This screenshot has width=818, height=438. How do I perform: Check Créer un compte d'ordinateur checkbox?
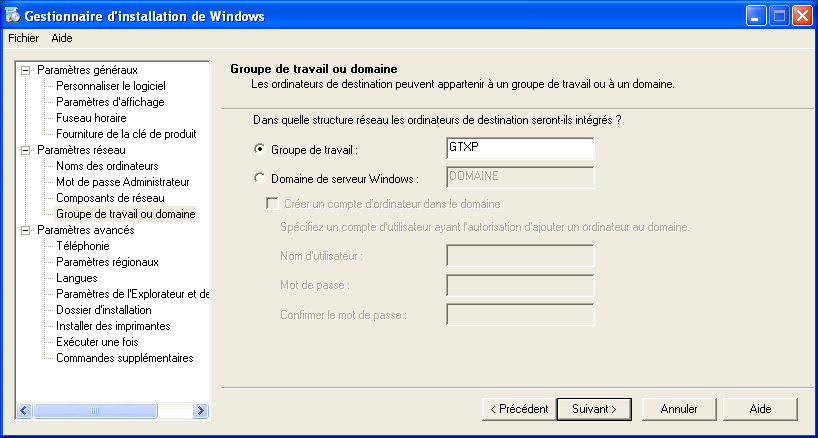click(272, 204)
